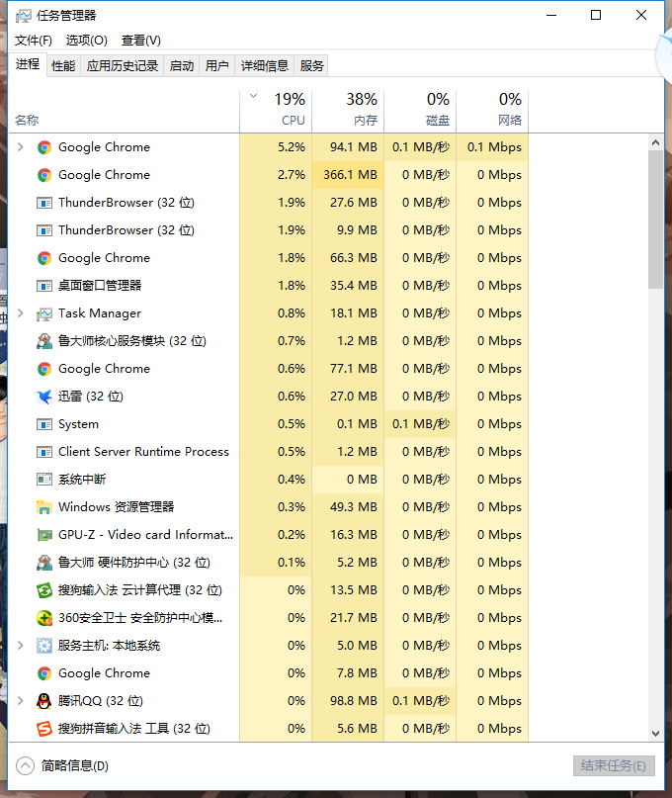Open the 选项(O) menu
This screenshot has width=672, height=798.
pos(87,41)
